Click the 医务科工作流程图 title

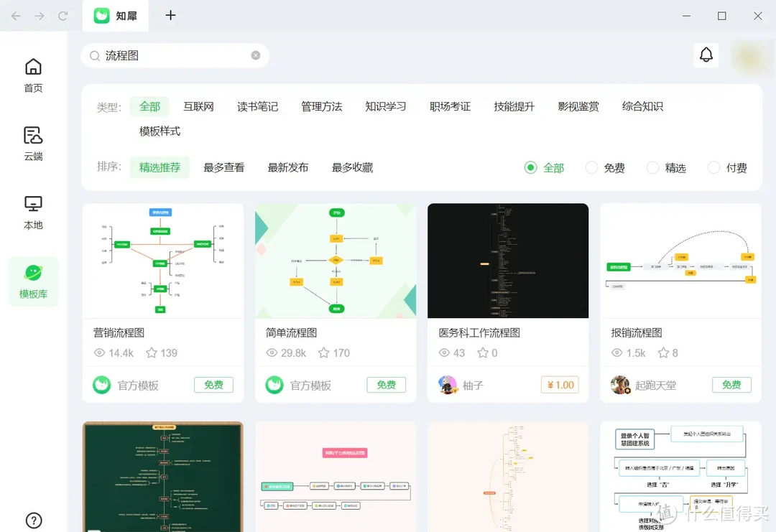tap(479, 332)
